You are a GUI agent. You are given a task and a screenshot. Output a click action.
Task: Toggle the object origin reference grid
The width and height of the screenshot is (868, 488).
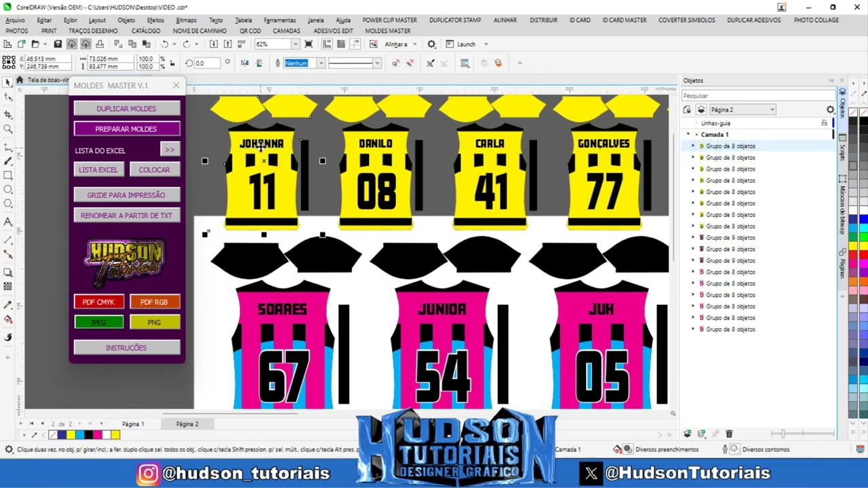point(8,62)
